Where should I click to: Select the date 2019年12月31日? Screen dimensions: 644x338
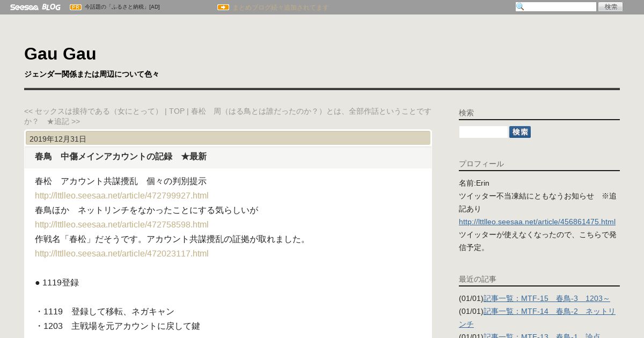pos(58,138)
